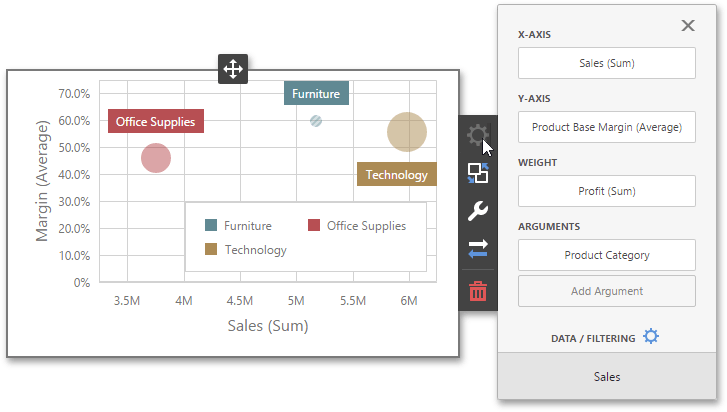The image size is (727, 412).
Task: Delete the item with the red trash icon
Action: pyautogui.click(x=477, y=291)
